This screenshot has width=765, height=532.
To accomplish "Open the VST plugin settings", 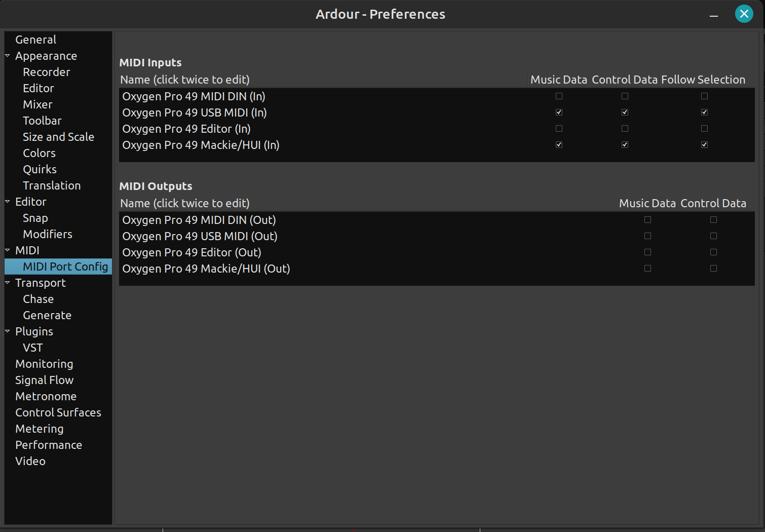I will (x=32, y=348).
